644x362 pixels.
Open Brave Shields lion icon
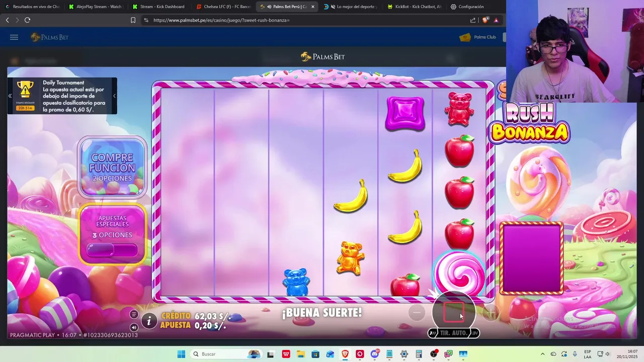pyautogui.click(x=485, y=20)
